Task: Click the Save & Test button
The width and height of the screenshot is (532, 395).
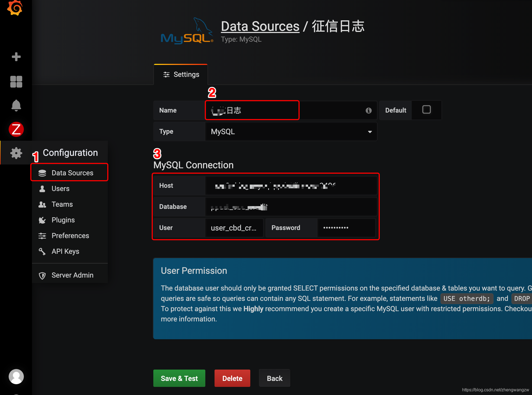Action: (179, 378)
